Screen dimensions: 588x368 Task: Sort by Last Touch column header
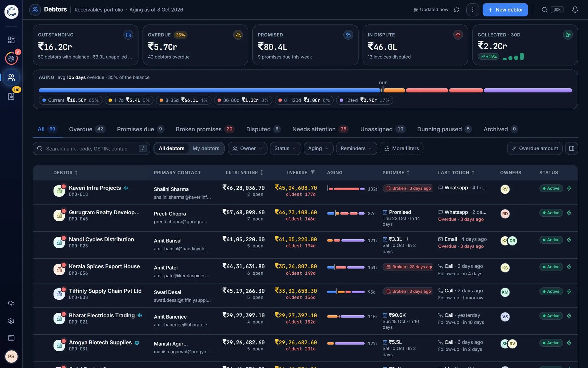pyautogui.click(x=456, y=173)
